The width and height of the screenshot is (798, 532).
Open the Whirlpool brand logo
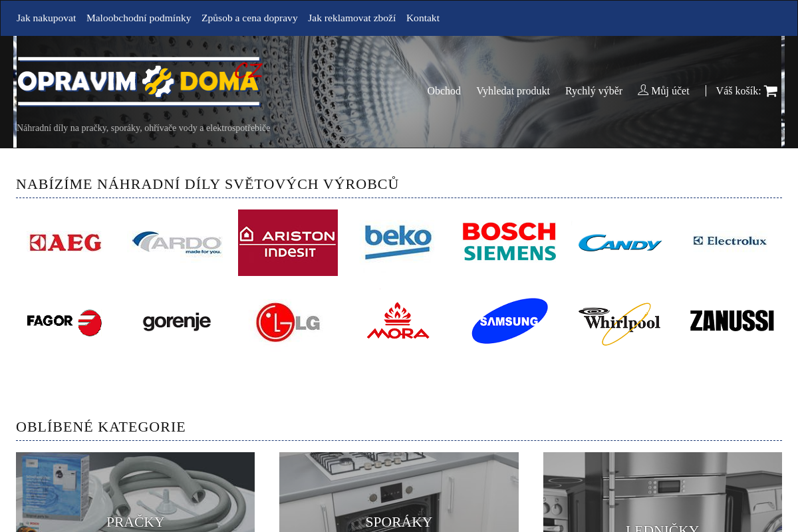[x=620, y=324]
